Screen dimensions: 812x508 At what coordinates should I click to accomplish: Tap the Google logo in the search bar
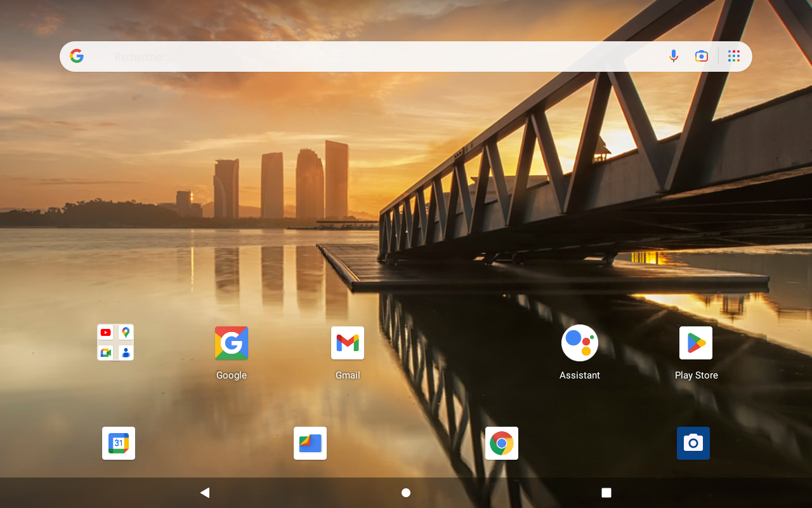pos(77,57)
